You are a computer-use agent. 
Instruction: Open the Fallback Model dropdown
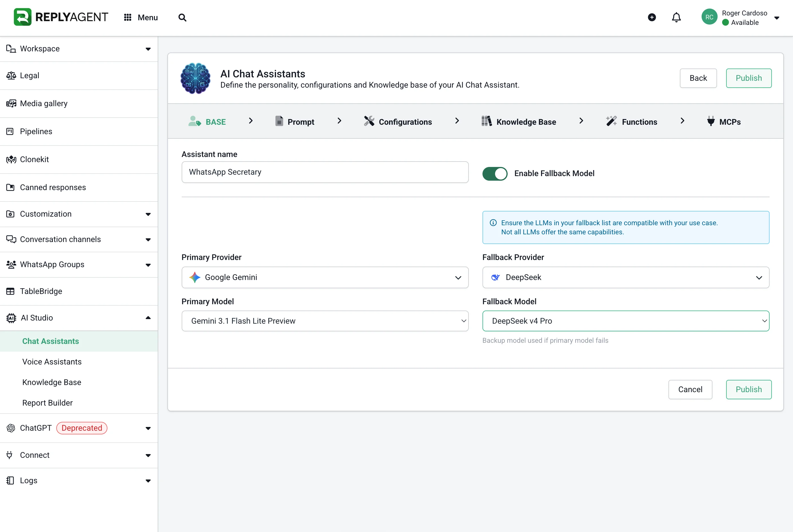point(626,321)
